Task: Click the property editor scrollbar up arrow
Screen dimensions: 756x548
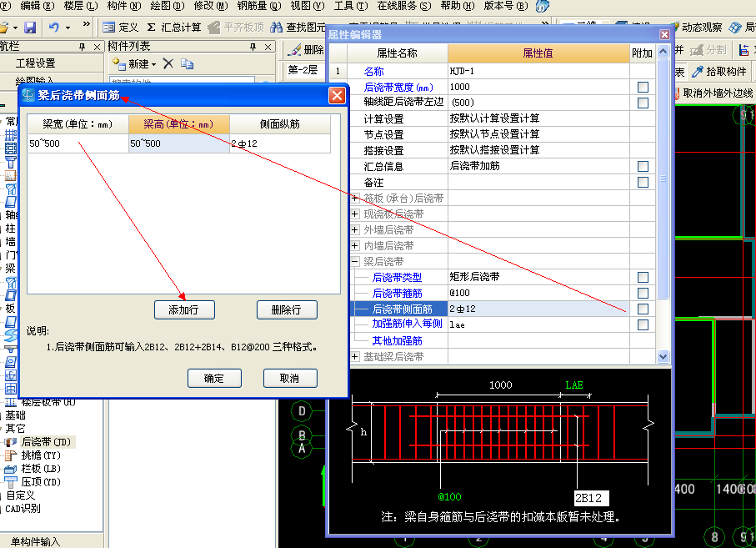Action: click(x=663, y=51)
